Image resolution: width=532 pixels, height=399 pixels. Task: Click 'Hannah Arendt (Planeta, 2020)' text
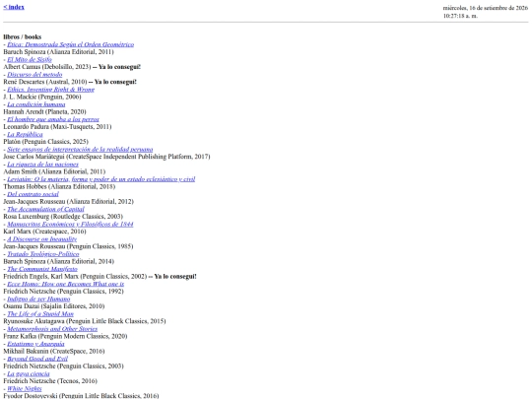click(44, 111)
